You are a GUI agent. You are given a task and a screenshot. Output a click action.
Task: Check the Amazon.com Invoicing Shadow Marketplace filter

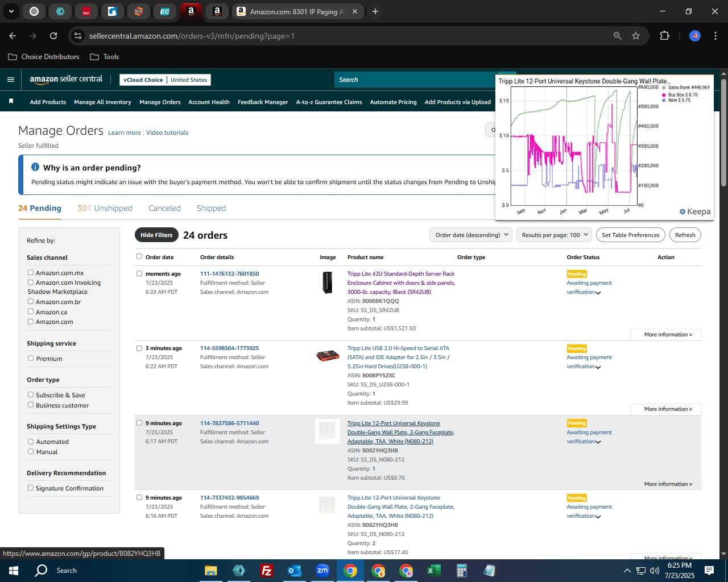31,282
